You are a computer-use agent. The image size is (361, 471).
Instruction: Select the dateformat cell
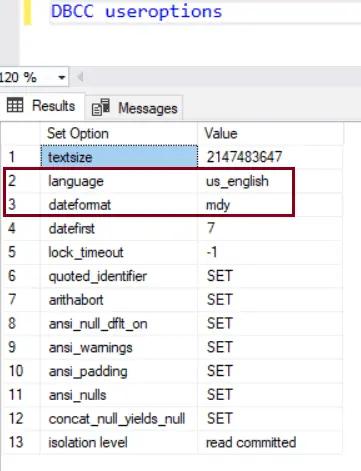tap(119, 205)
